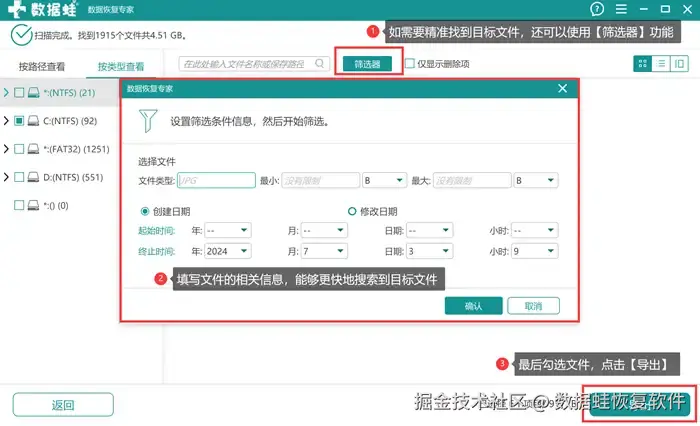
Task: Open 起始时间 hour dropdown
Action: click(x=535, y=230)
